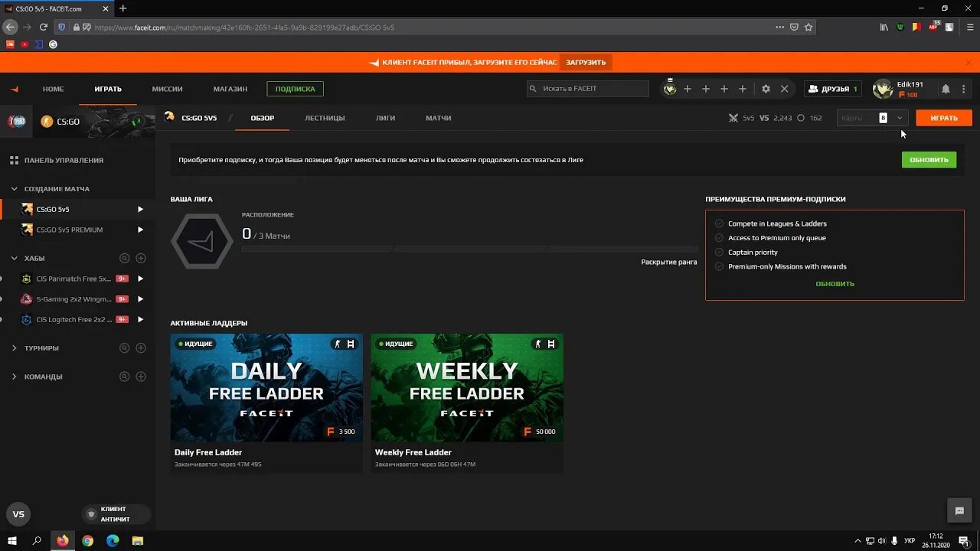The image size is (980, 551).
Task: Leave party with the X icon
Action: [784, 89]
